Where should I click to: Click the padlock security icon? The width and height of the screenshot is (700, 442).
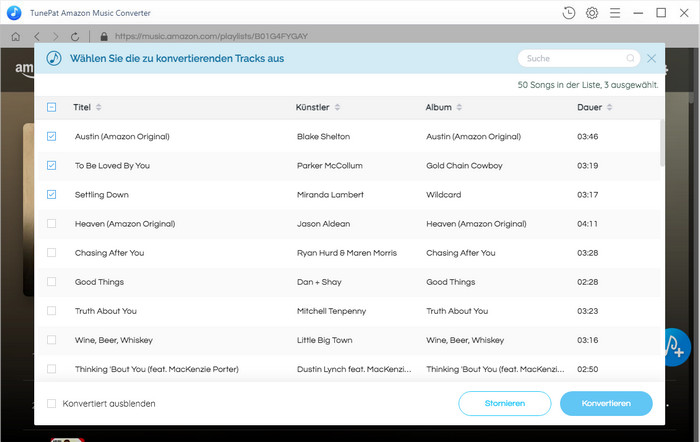coord(104,37)
